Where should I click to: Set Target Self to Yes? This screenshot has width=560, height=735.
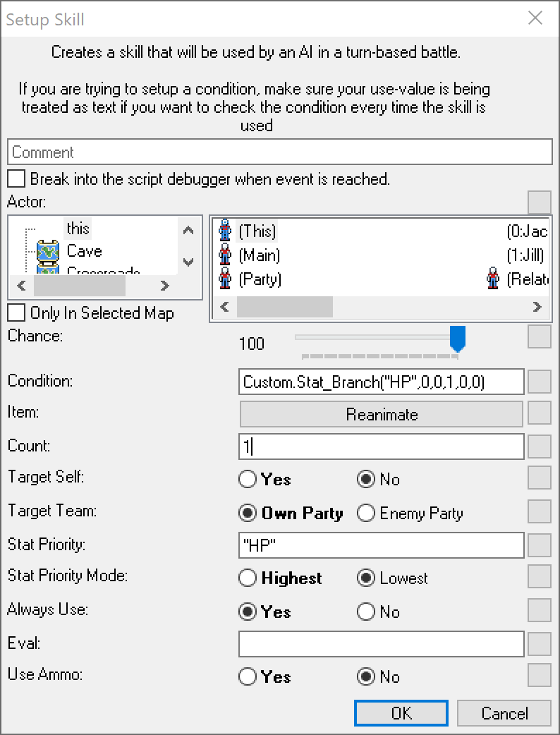click(x=248, y=480)
